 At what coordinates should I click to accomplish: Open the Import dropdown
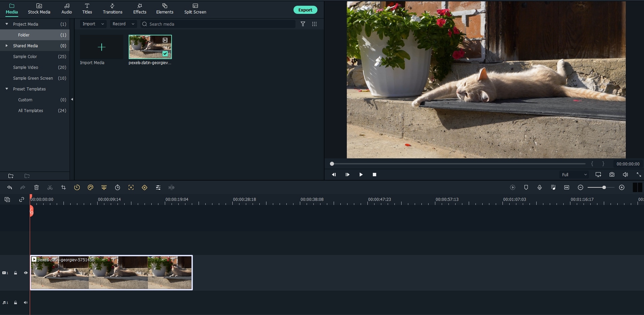[x=93, y=24]
